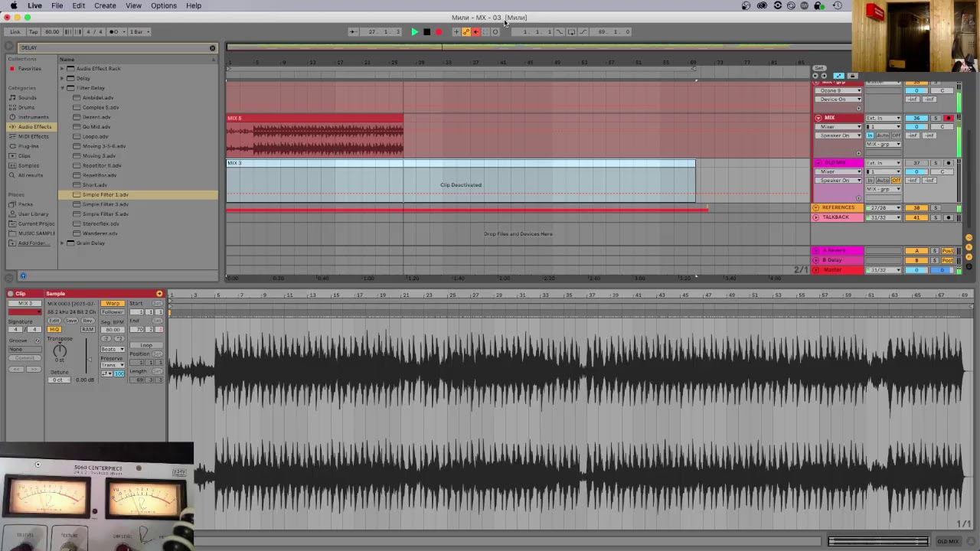Select All results in browser

(x=31, y=175)
